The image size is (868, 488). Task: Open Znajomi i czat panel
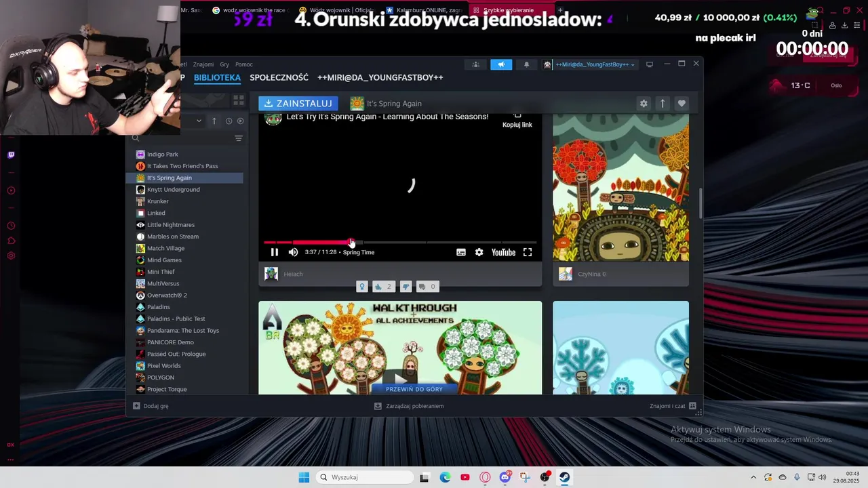point(673,406)
